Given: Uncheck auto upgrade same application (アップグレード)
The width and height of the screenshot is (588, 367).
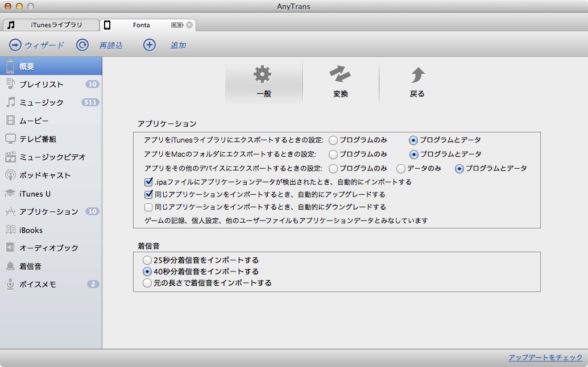Looking at the screenshot, I should [148, 195].
